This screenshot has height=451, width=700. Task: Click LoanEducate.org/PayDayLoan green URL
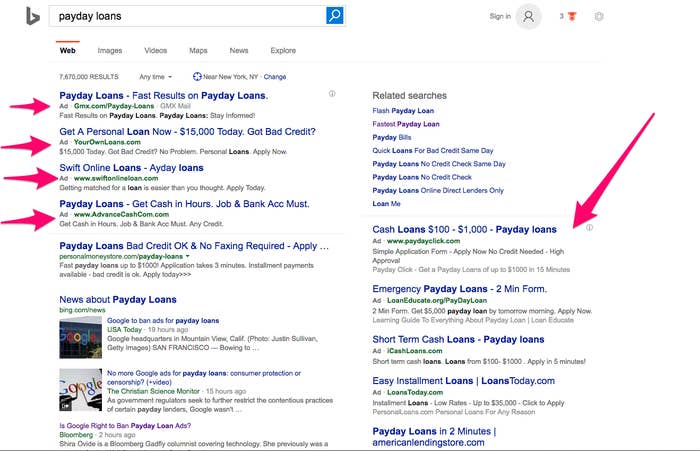437,301
